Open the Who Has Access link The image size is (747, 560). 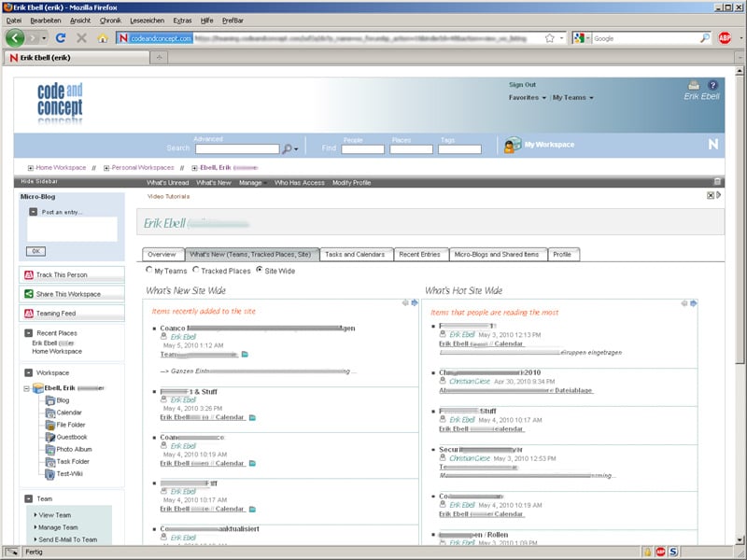[x=299, y=183]
